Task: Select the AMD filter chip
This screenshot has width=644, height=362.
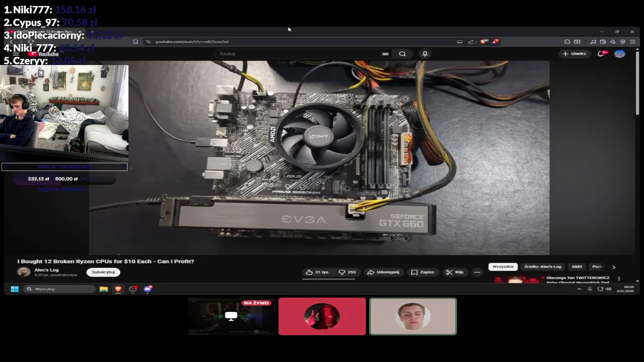Action: (x=577, y=267)
